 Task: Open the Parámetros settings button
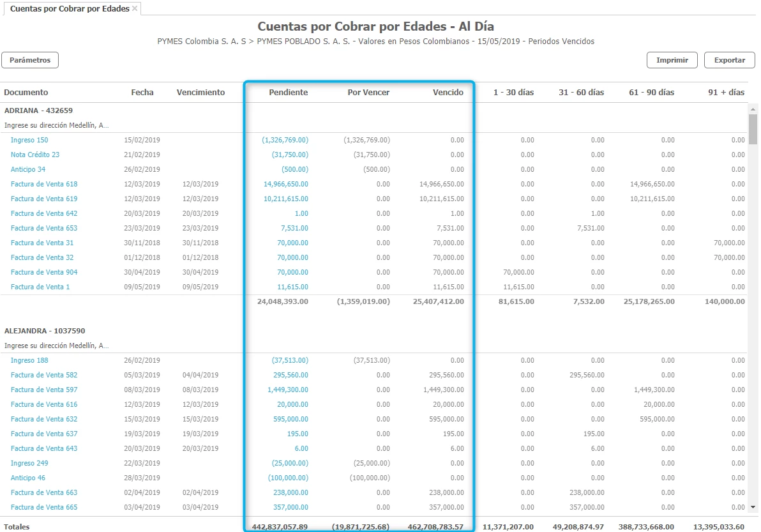click(30, 60)
